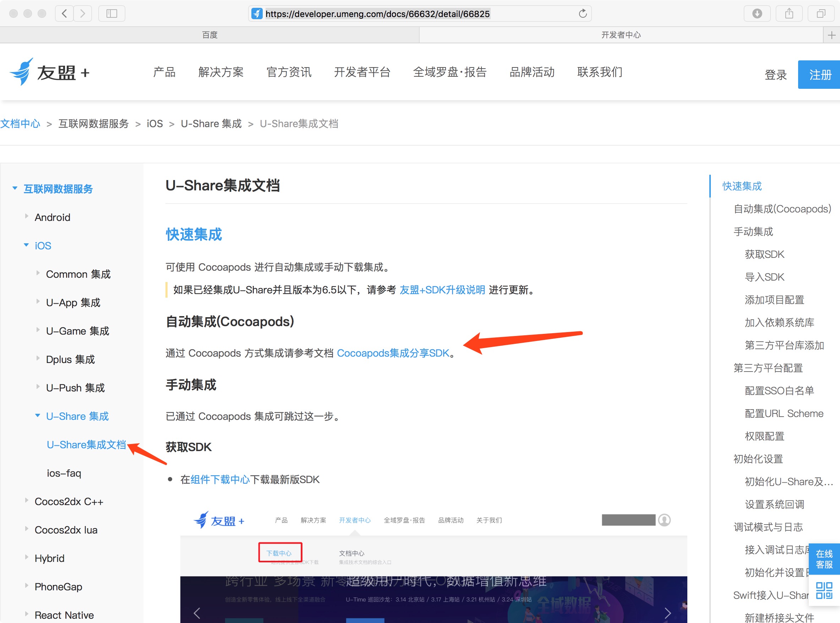Jump to 导入SDK in the outline
The width and height of the screenshot is (840, 623).
(x=764, y=277)
